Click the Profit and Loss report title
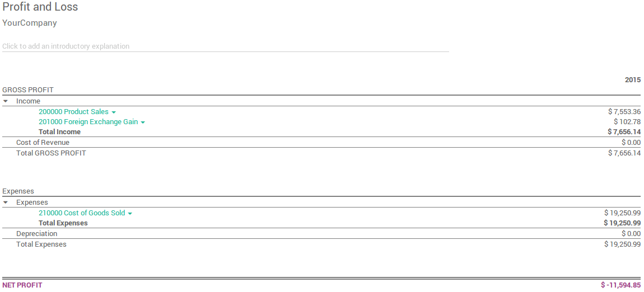The width and height of the screenshot is (644, 292). point(40,7)
